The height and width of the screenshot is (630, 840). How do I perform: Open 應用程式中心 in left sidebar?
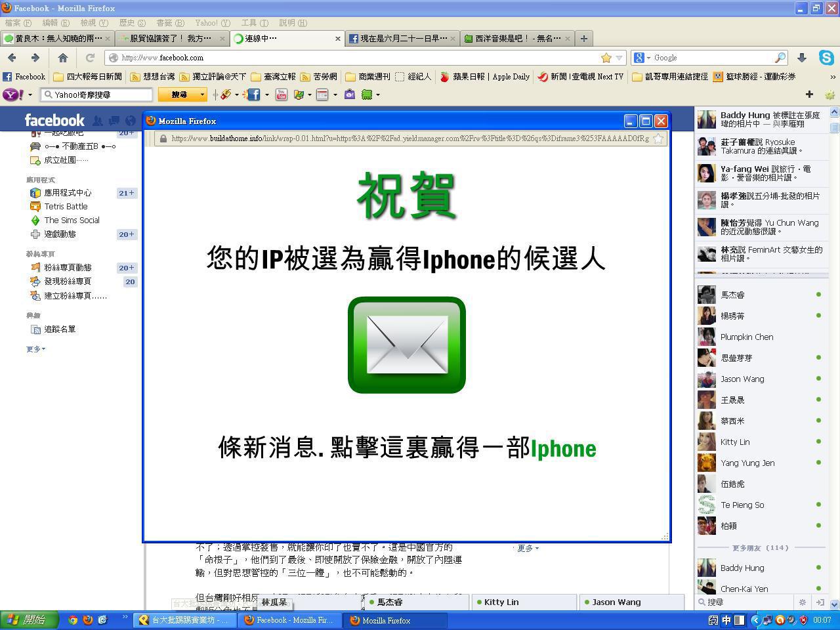(x=68, y=193)
